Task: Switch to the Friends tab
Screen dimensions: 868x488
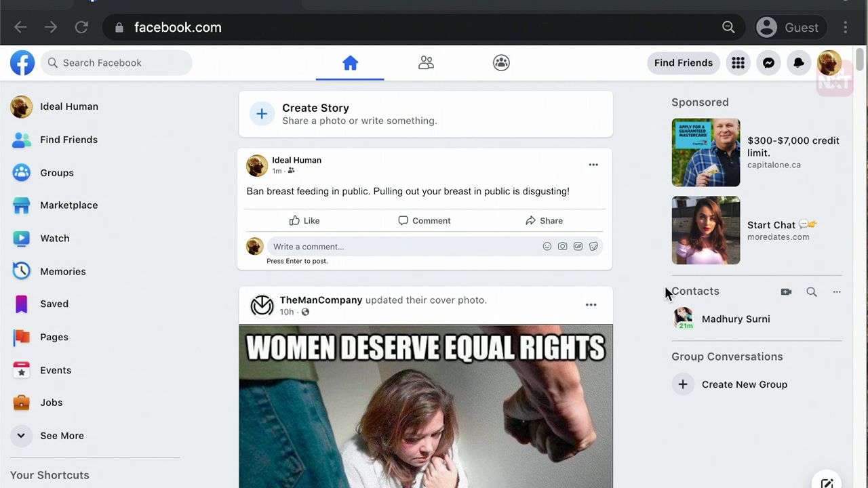Action: [x=426, y=63]
